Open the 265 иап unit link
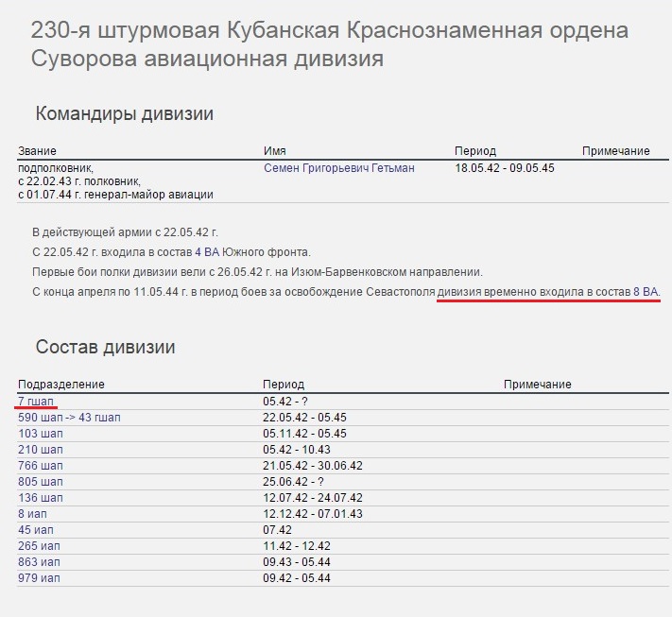This screenshot has height=617, width=672. 39,546
